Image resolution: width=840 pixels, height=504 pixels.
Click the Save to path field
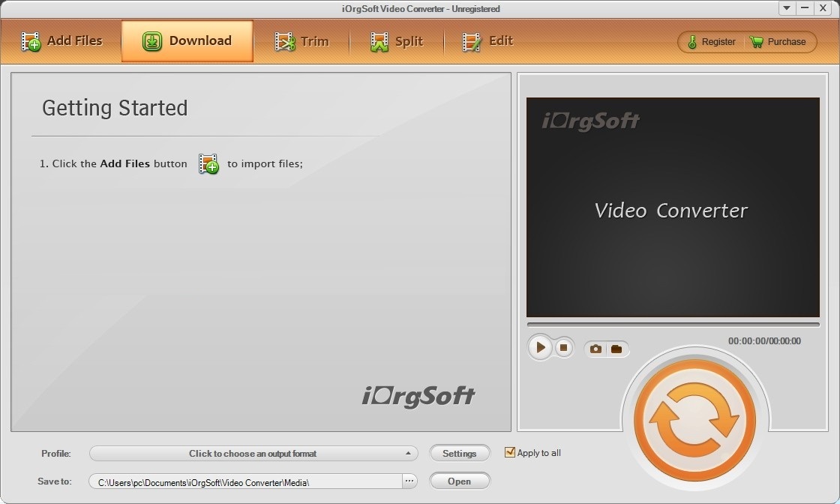coord(245,482)
